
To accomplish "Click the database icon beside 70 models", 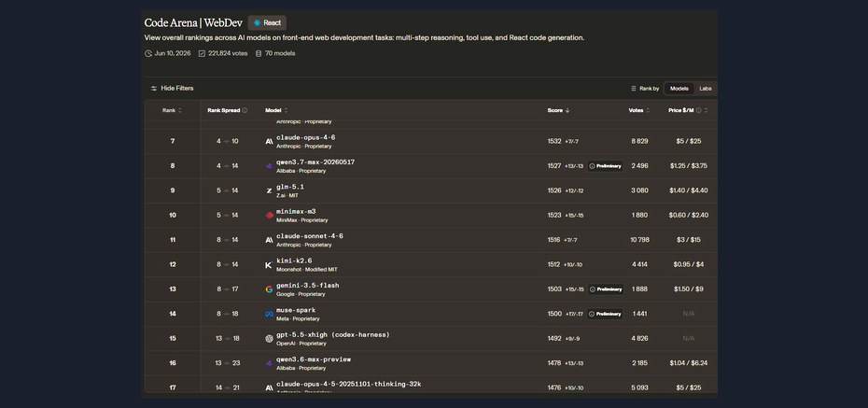I will 259,54.
